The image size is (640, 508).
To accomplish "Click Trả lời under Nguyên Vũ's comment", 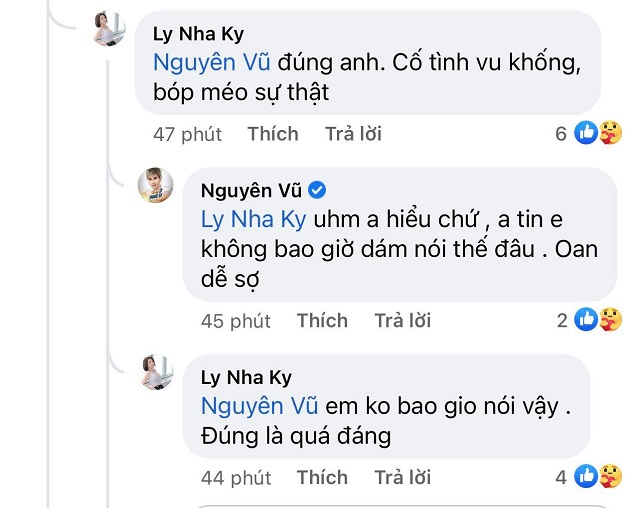I will coord(402,320).
